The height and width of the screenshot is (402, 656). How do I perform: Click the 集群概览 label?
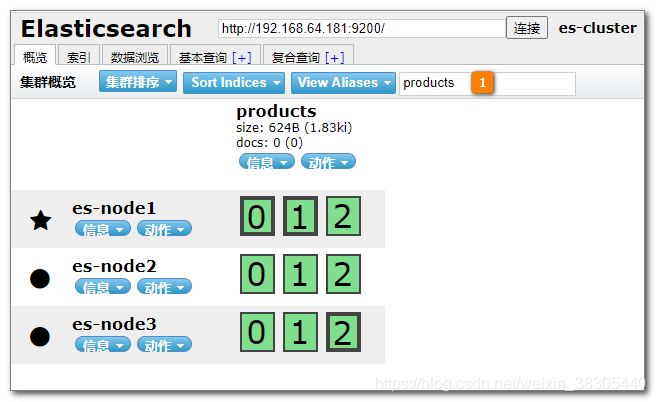pos(48,82)
